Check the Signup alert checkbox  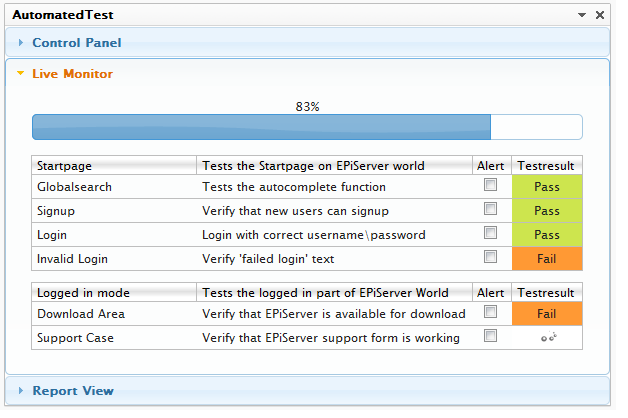[x=490, y=209]
